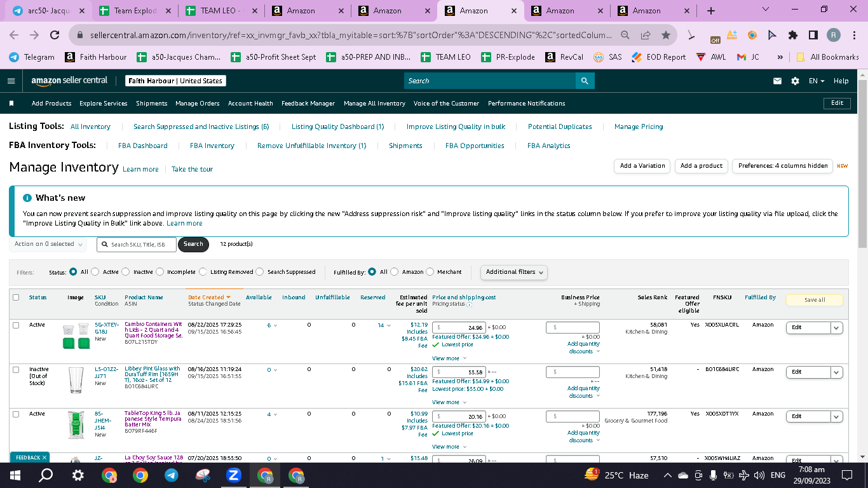Open the Windows notification center icon
Viewport: 868px width, 488px height.
pos(846,475)
